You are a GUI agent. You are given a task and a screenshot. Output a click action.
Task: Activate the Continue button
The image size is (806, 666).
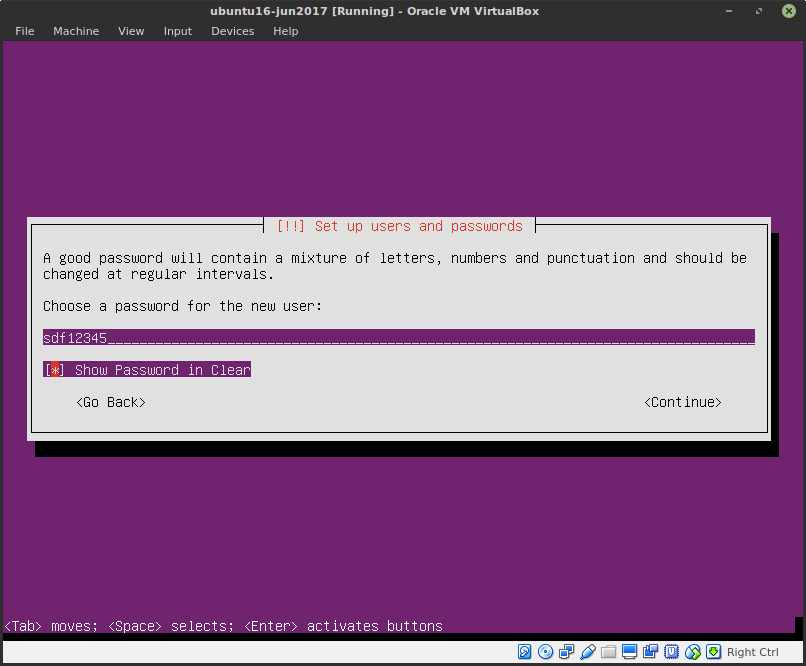[x=683, y=401]
